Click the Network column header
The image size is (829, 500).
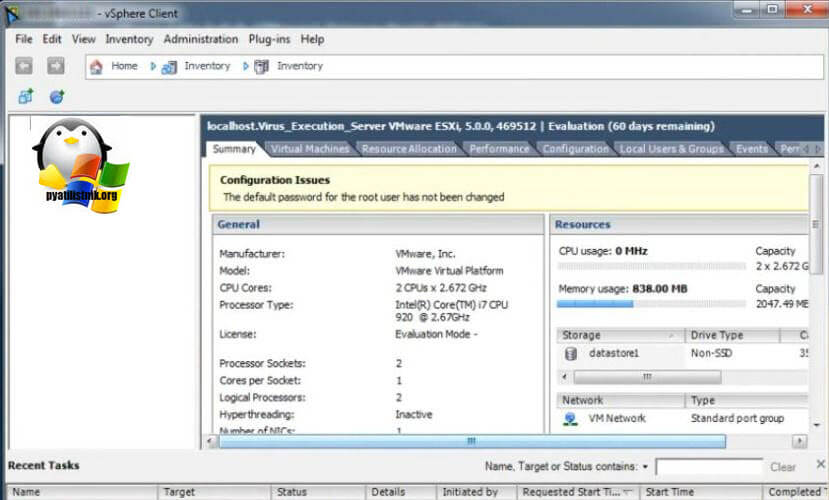pyautogui.click(x=621, y=401)
